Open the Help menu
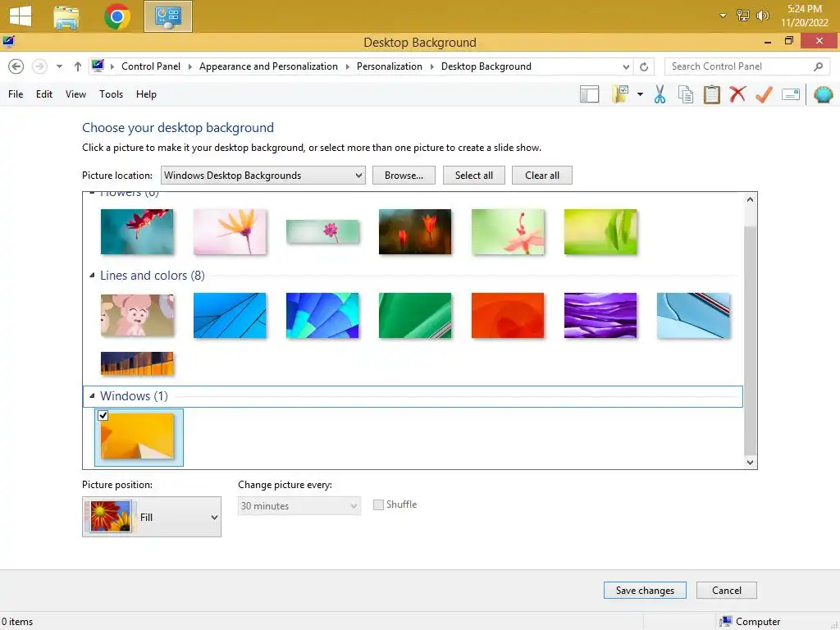840x630 pixels. point(146,94)
